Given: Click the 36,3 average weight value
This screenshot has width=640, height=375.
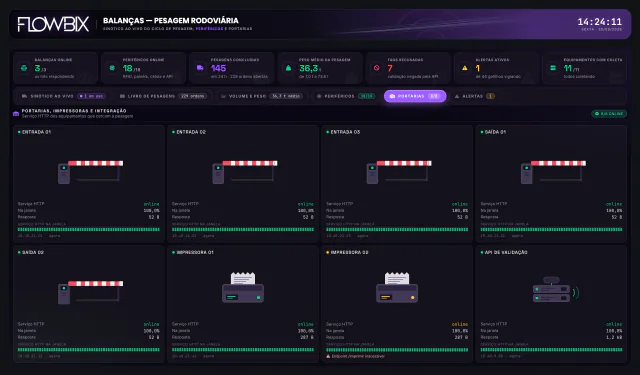Looking at the screenshot, I should [x=309, y=68].
